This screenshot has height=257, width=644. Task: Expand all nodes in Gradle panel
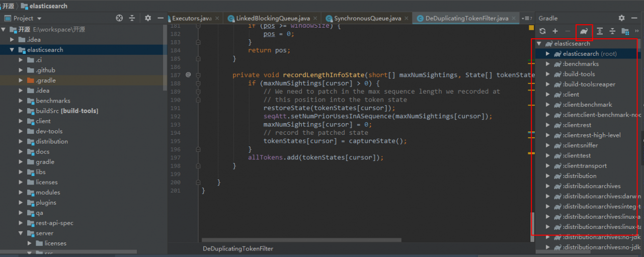point(600,31)
